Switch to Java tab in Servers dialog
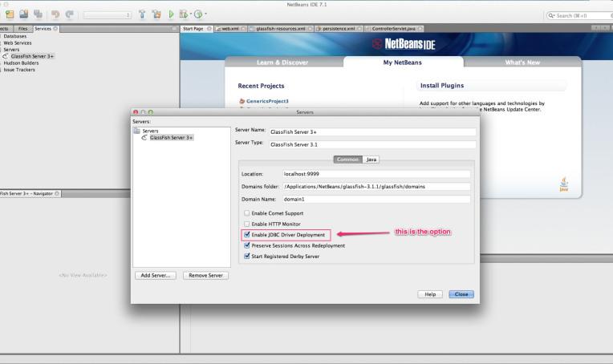613x364 pixels. point(371,160)
